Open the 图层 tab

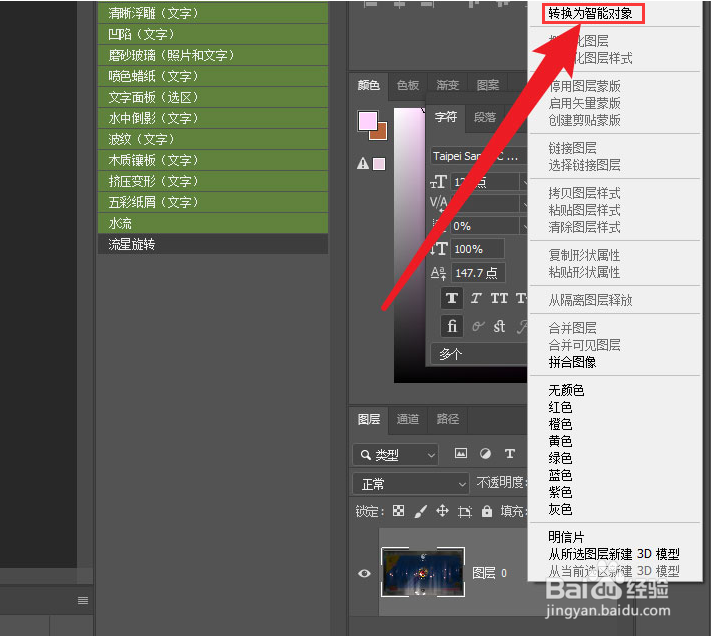tap(369, 419)
